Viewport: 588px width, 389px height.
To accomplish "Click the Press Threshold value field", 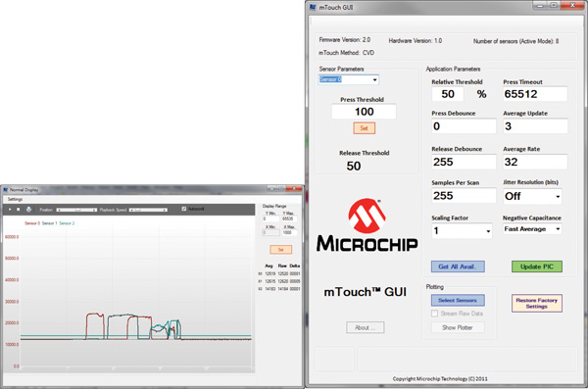I will tap(364, 112).
